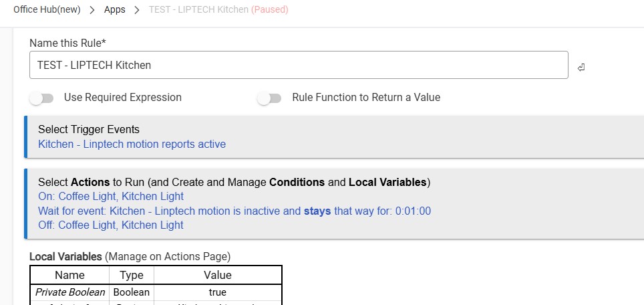Click the chevron after Apps breadcrumb
The height and width of the screenshot is (305, 644).
(137, 11)
